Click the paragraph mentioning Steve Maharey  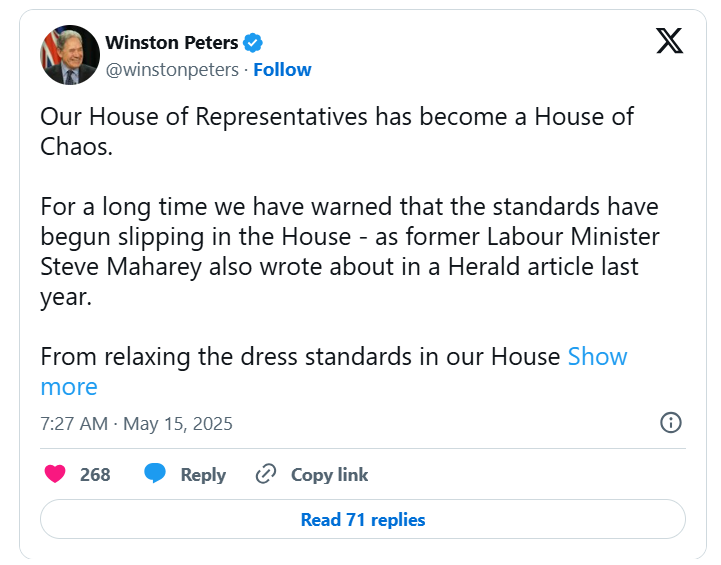point(350,251)
